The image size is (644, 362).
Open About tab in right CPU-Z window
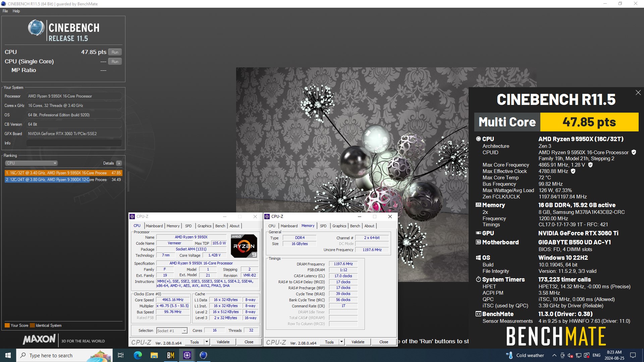point(369,226)
